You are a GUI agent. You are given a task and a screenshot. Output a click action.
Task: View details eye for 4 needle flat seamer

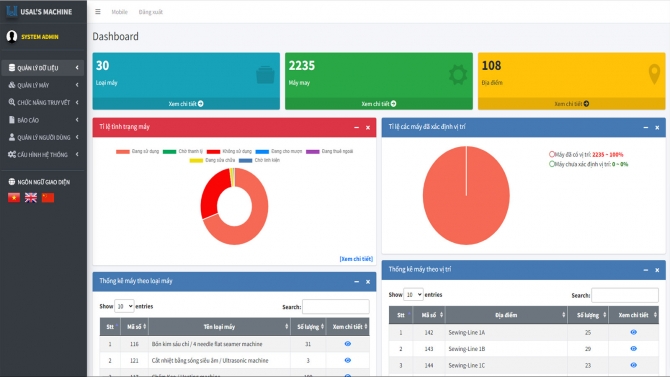click(347, 344)
